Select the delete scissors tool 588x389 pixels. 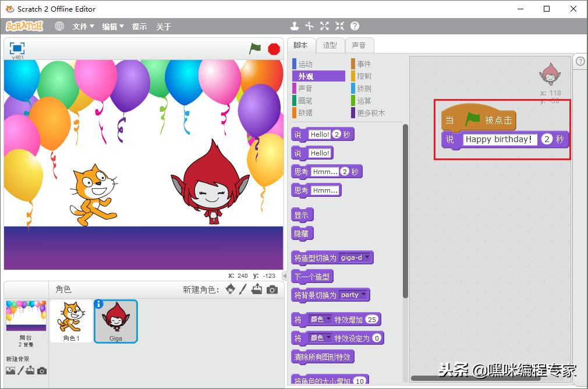tap(309, 26)
